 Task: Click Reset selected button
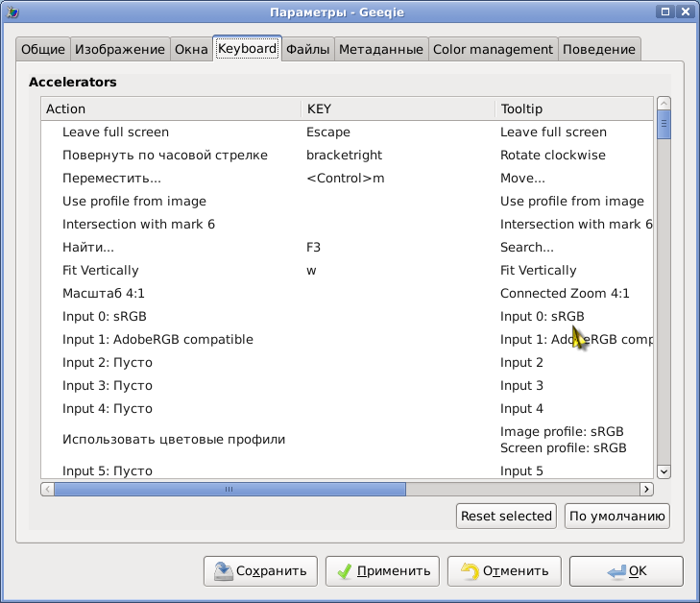506,516
